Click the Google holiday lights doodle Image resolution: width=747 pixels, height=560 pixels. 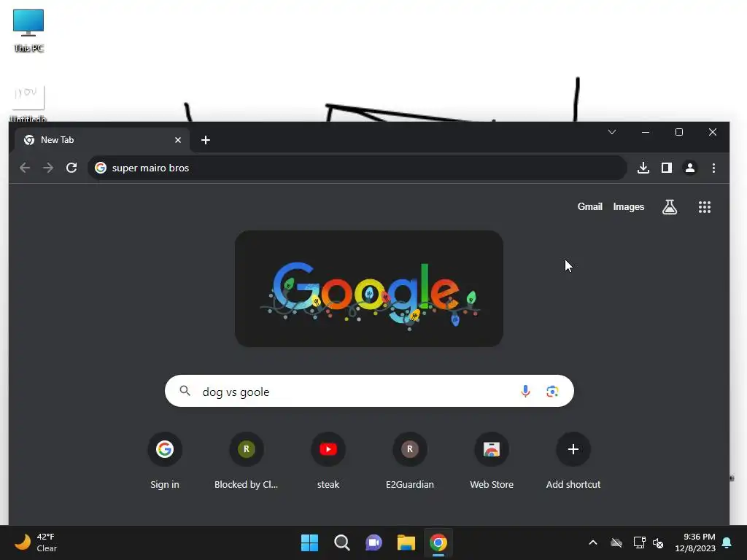(369, 289)
